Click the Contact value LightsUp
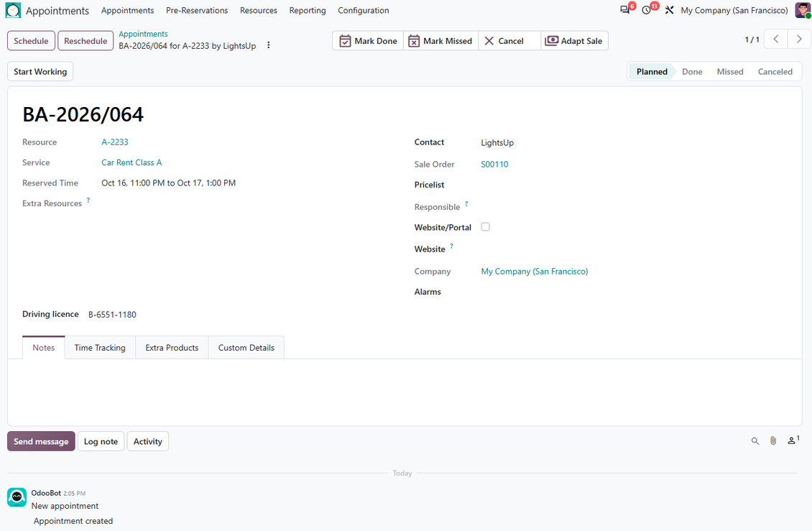 tap(497, 142)
